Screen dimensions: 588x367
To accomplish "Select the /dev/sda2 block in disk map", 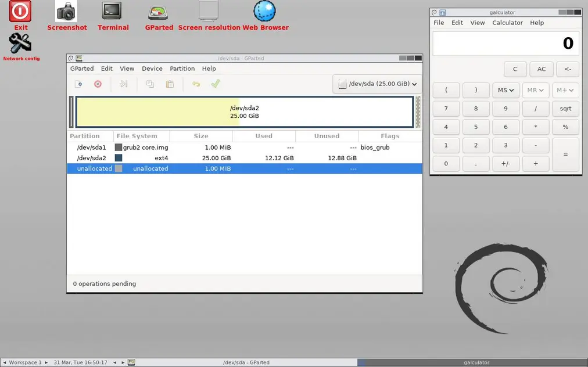I will 245,111.
